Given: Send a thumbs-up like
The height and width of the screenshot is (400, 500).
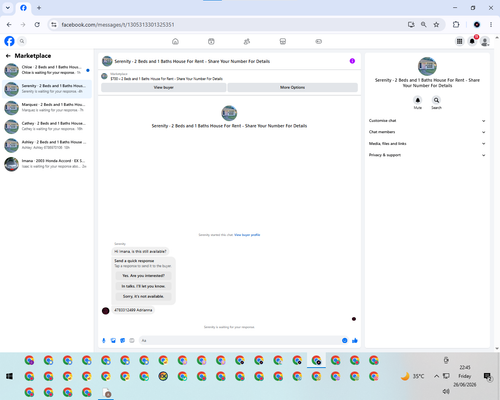Looking at the screenshot, I should click(355, 340).
